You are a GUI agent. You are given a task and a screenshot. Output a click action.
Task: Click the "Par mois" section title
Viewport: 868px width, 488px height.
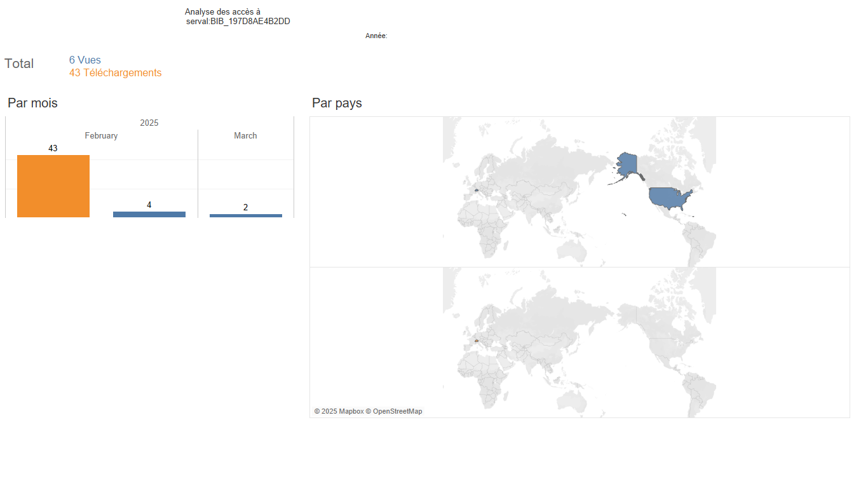[x=32, y=103]
